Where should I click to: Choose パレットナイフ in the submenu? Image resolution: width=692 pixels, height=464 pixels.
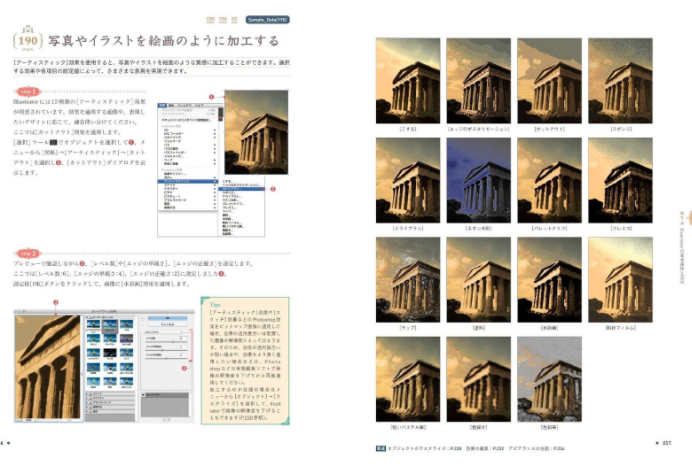233,204
